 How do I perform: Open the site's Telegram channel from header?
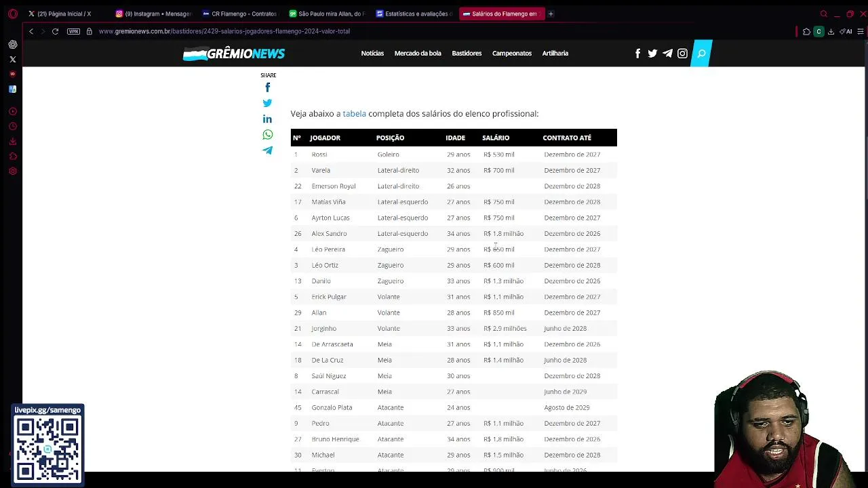(x=667, y=54)
